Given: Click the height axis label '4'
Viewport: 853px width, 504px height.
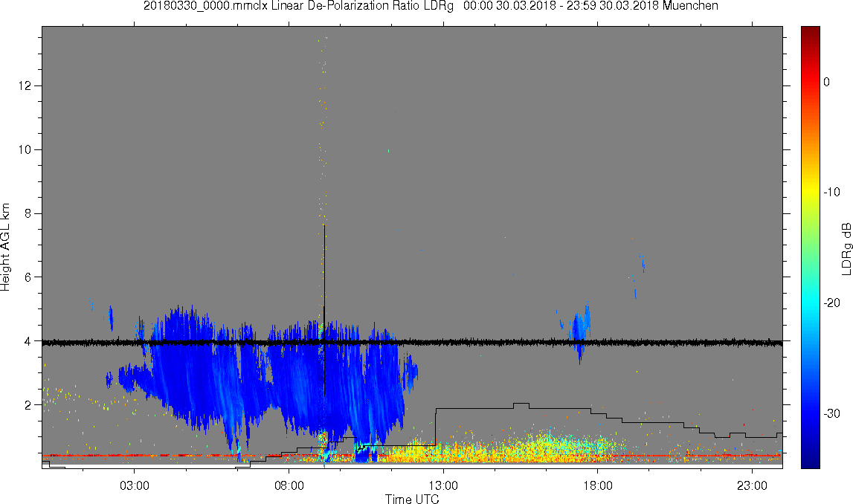Looking at the screenshot, I should click(x=28, y=341).
